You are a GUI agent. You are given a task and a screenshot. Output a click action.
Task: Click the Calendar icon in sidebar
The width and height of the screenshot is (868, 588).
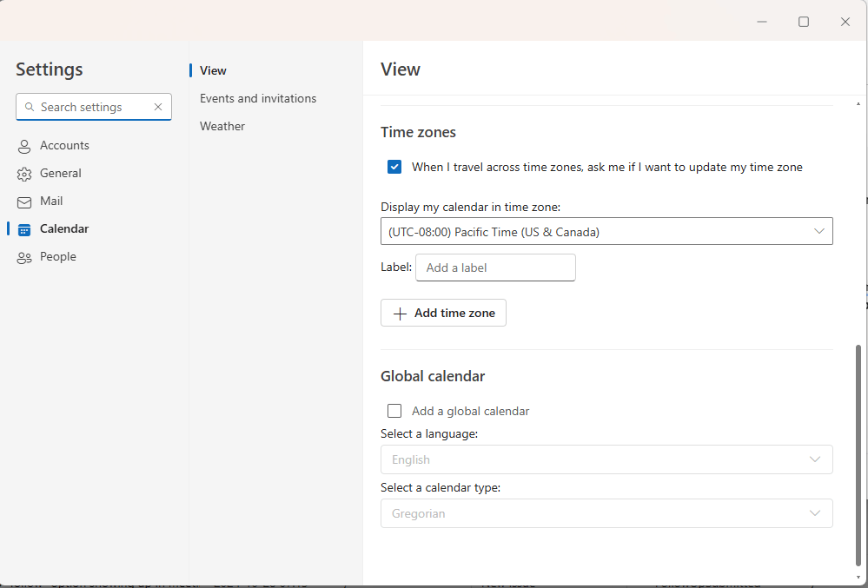(x=24, y=229)
